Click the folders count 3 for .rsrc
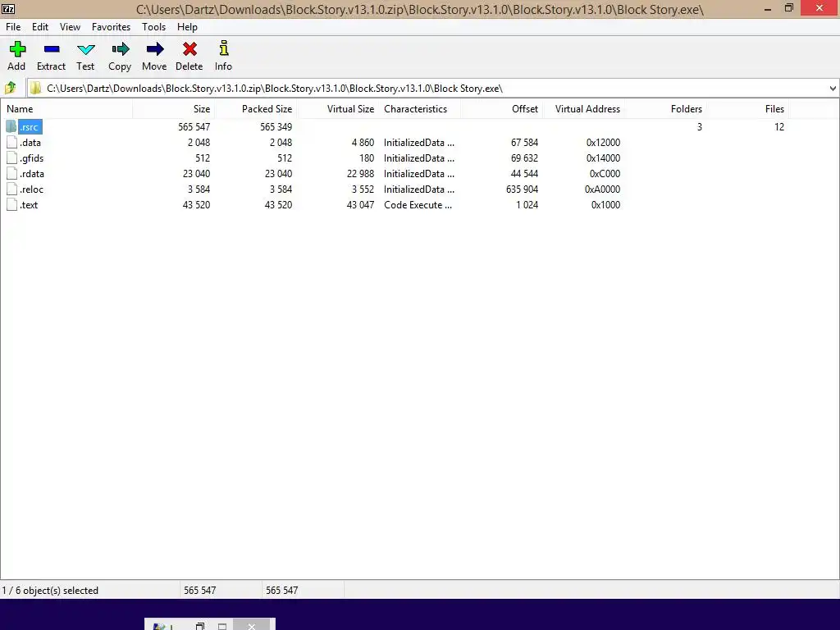 pos(699,127)
